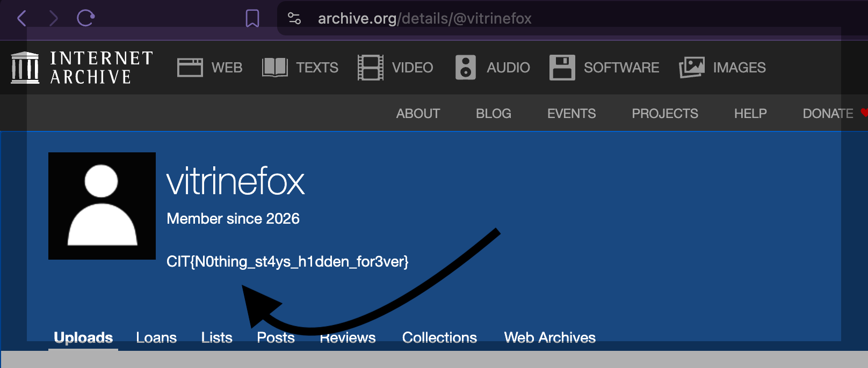Open the IMAGES media section
The width and height of the screenshot is (868, 368).
(x=739, y=68)
